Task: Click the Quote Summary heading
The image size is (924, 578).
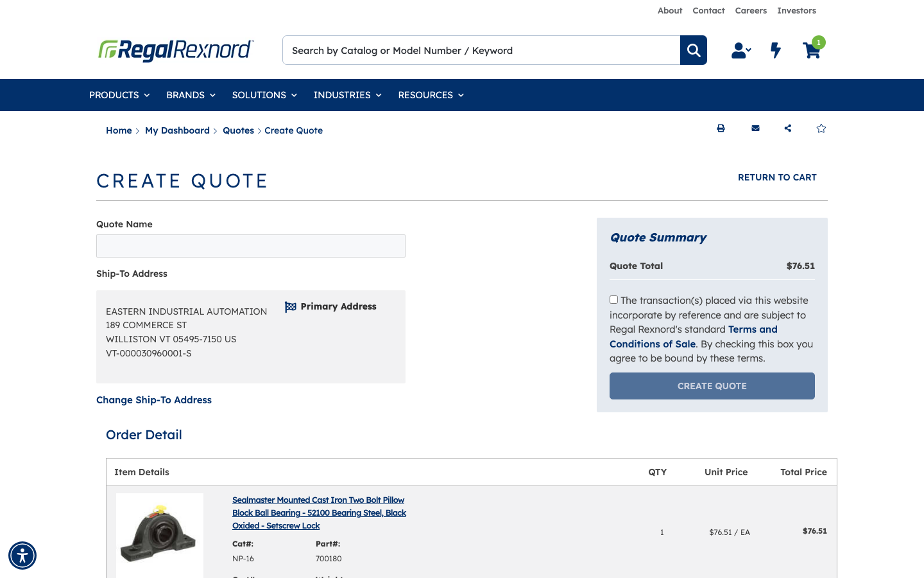Action: [x=658, y=238]
